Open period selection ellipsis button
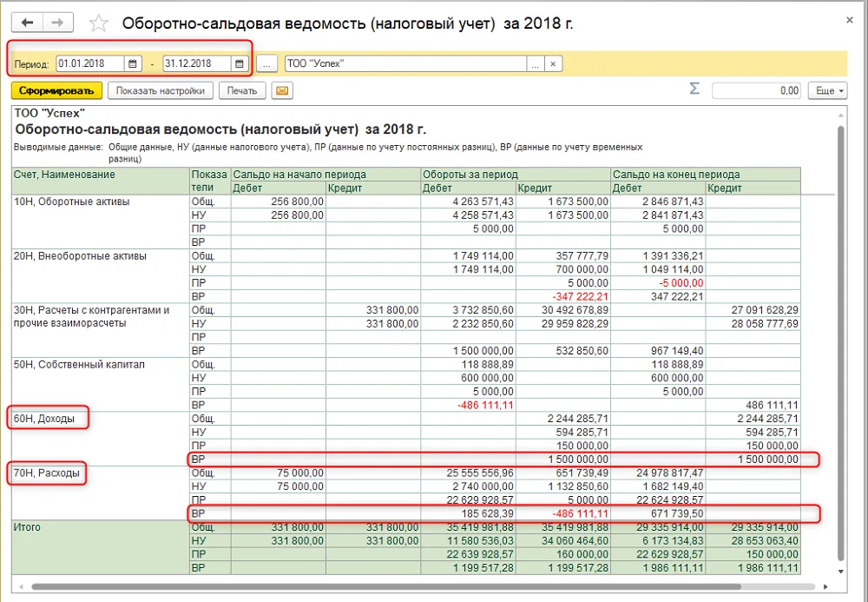The image size is (868, 602). 266,64
